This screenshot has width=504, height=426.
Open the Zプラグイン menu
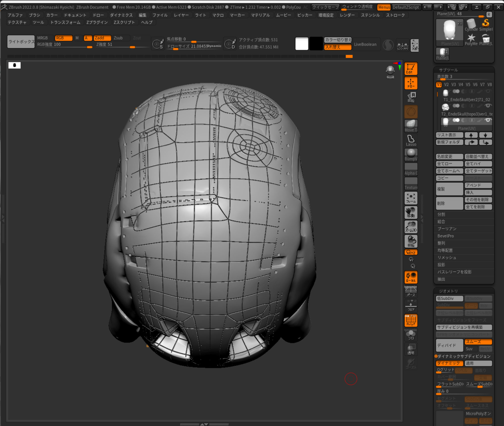pyautogui.click(x=97, y=22)
